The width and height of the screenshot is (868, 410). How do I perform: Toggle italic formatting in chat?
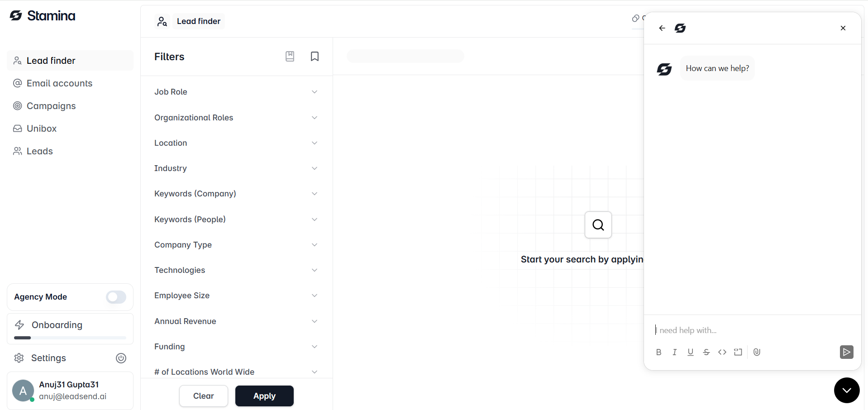point(675,352)
